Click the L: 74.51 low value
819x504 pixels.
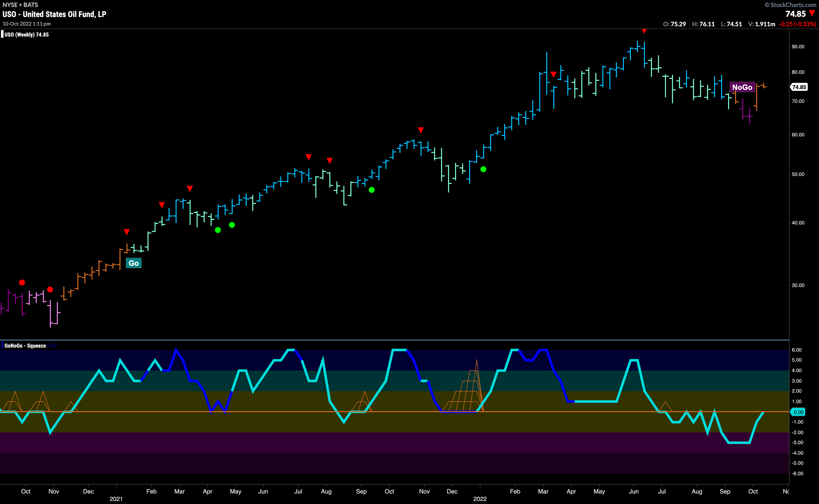731,24
